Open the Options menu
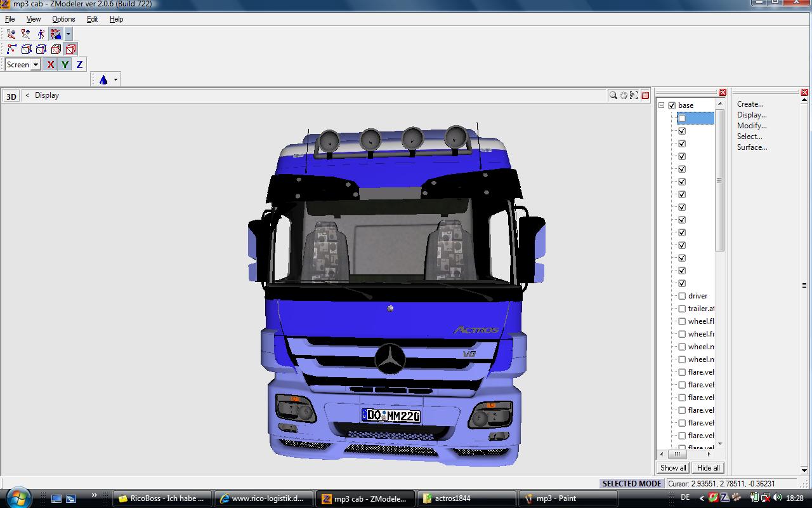This screenshot has width=812, height=508. (x=63, y=19)
